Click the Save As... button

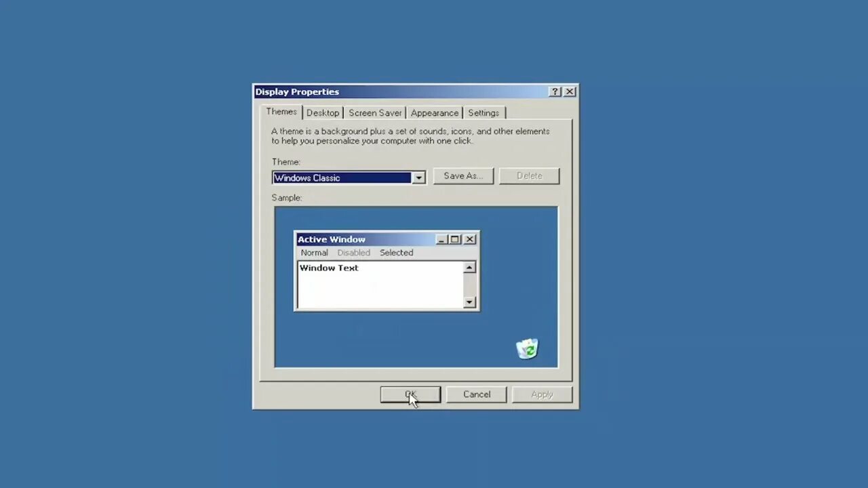point(463,176)
